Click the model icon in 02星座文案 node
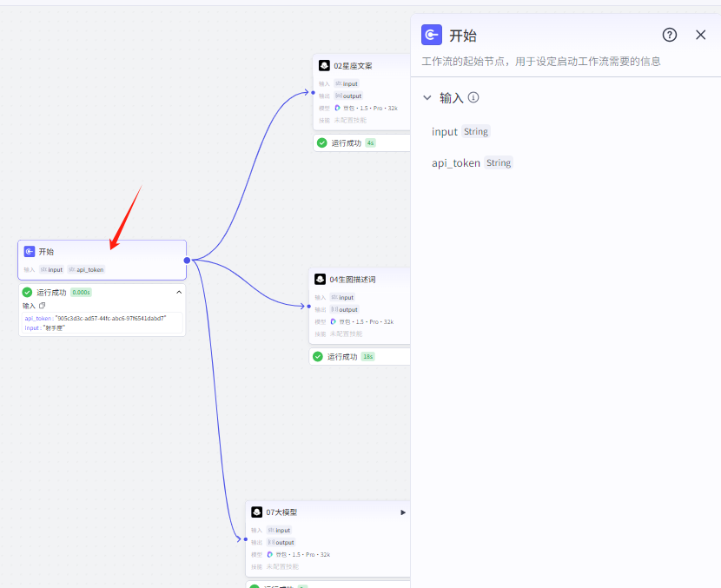 point(338,108)
